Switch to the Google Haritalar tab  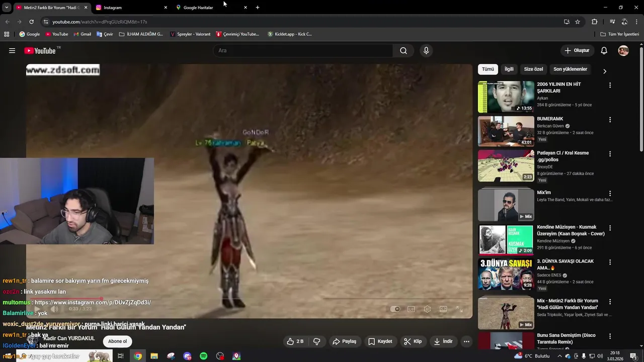coord(211,8)
